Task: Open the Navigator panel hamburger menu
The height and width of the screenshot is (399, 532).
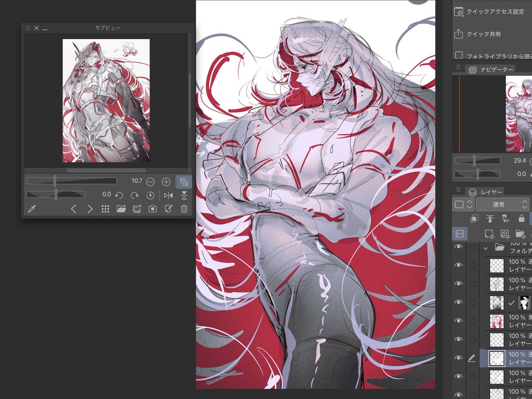Action: [458, 67]
